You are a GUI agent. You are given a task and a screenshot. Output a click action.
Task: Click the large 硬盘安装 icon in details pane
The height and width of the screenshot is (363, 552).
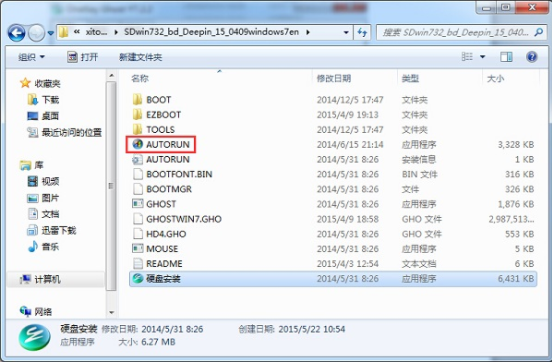(x=34, y=337)
